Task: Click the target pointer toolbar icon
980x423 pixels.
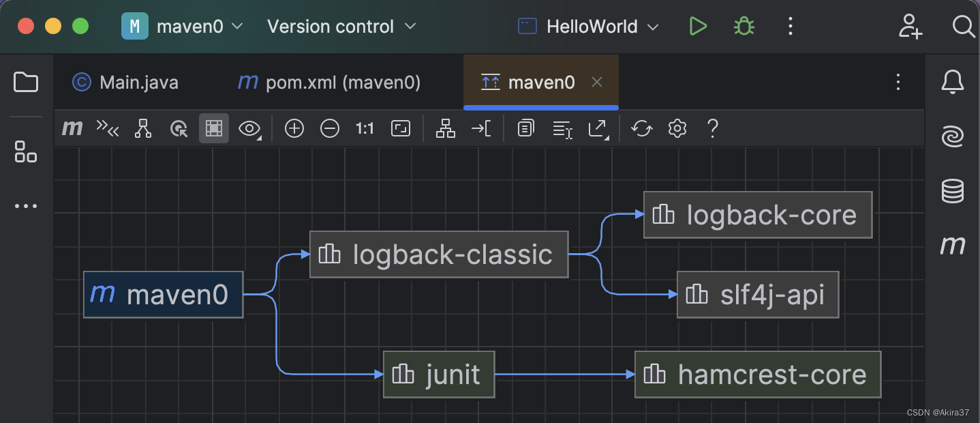Action: [x=179, y=128]
